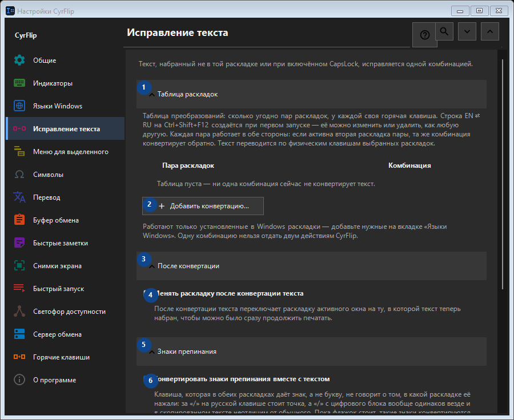Click the up chevron button in the header
The image size is (514, 420).
tap(490, 31)
